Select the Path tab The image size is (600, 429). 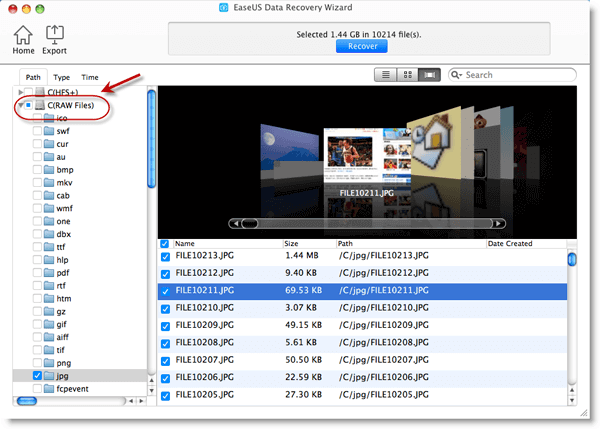coord(33,77)
